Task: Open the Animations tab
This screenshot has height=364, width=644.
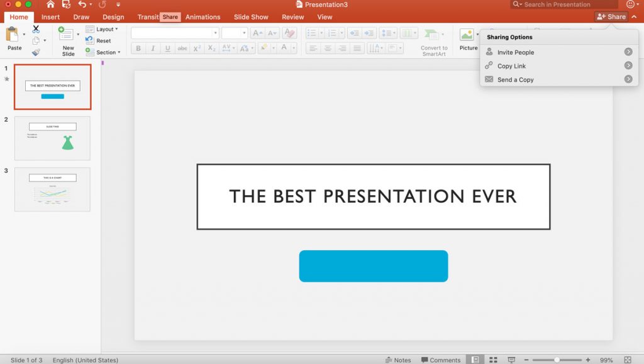Action: (x=203, y=17)
